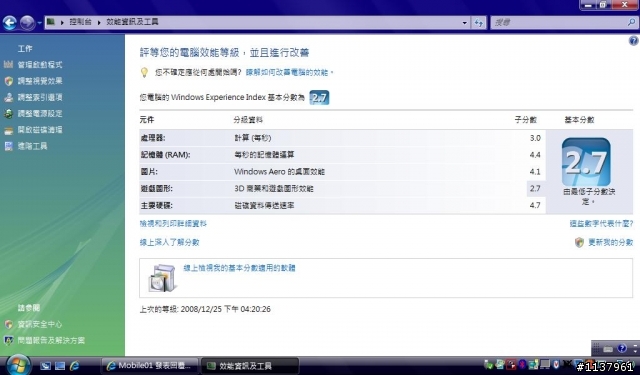640x375 pixels.
Task: Open 管理啟動程式 task link
Action: [40, 64]
